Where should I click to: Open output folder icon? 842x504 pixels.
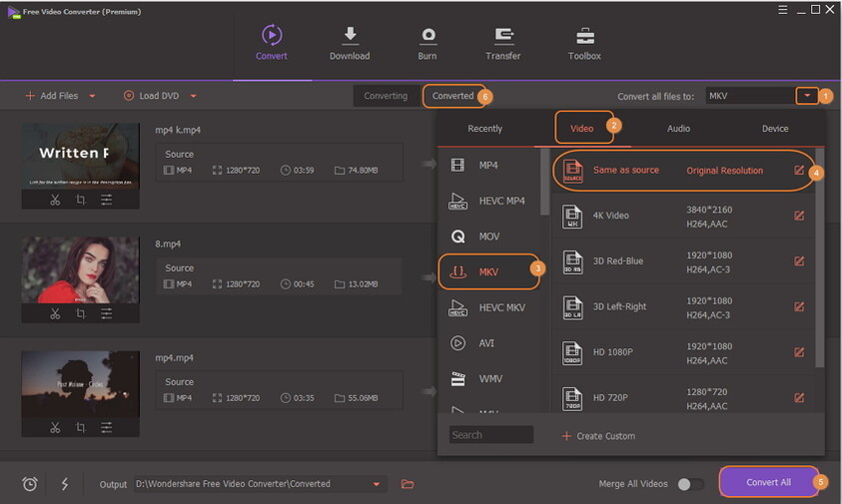(408, 484)
